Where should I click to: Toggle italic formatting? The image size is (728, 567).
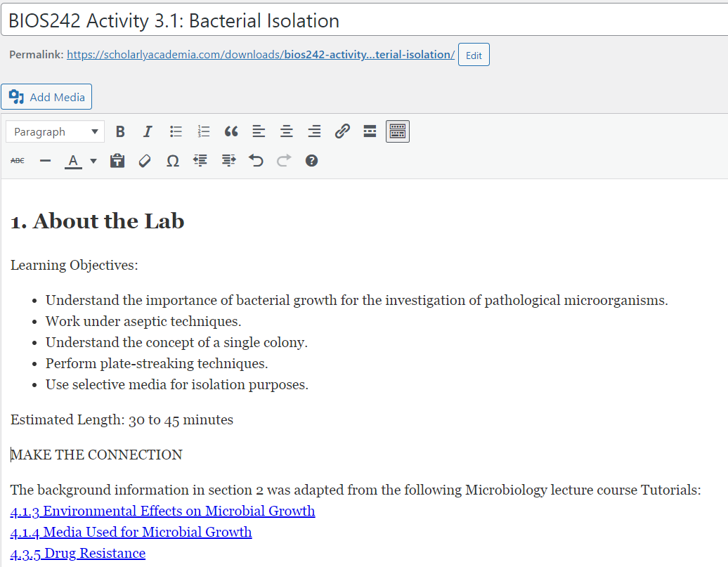coord(148,132)
